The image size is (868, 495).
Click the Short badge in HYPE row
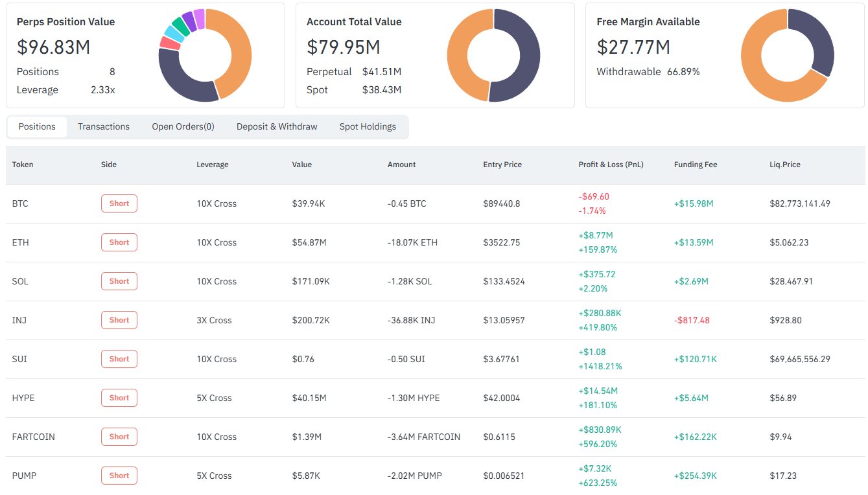click(119, 398)
